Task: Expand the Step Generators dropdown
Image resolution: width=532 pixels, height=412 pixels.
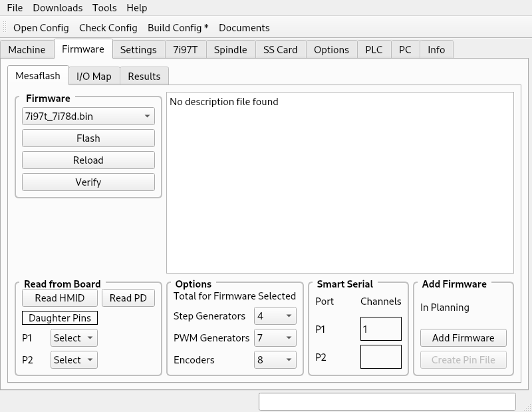Action: tap(275, 316)
